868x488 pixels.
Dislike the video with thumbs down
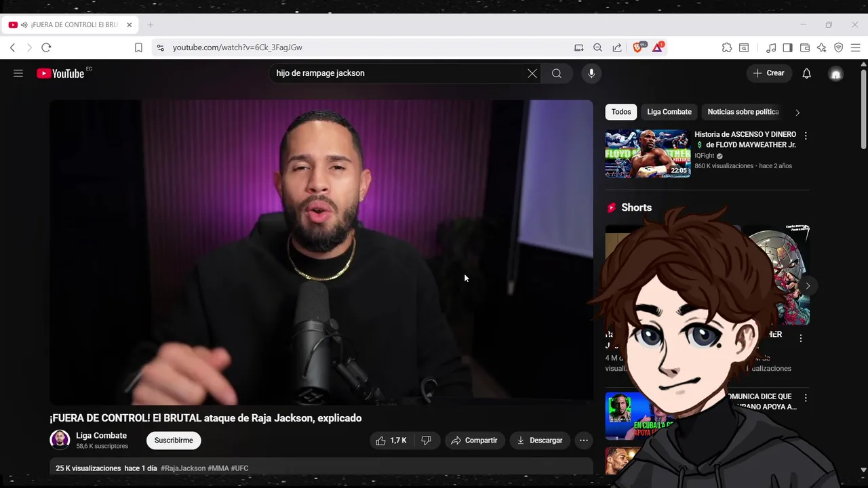[x=427, y=441]
